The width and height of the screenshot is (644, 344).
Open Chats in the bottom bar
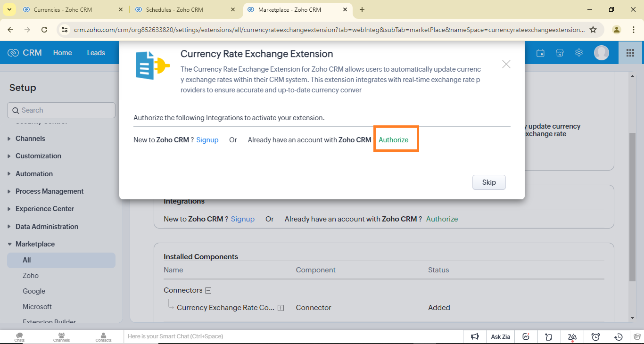point(19,337)
